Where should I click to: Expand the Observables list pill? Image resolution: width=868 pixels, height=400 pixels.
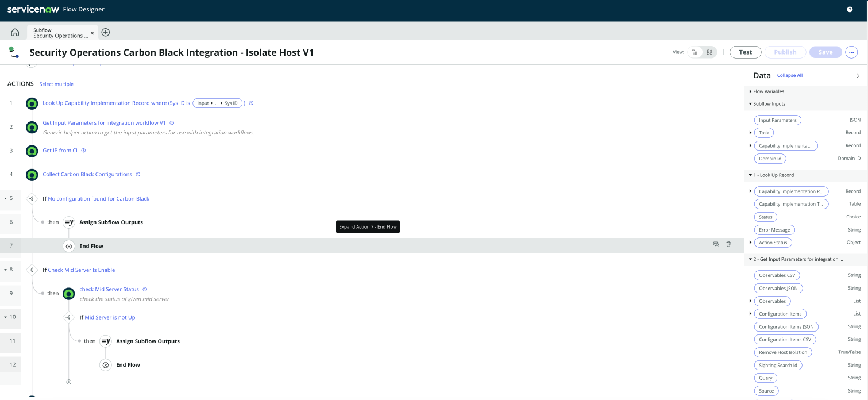751,301
